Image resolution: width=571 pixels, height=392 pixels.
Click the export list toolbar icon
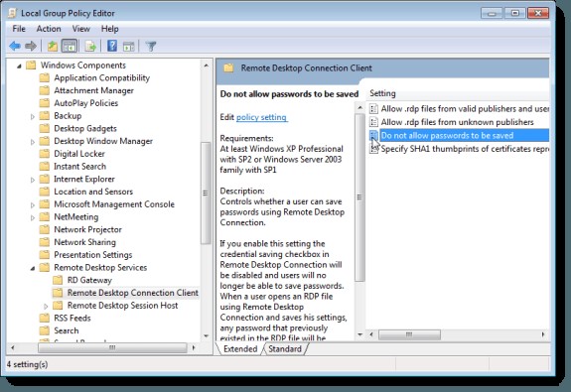click(x=90, y=47)
